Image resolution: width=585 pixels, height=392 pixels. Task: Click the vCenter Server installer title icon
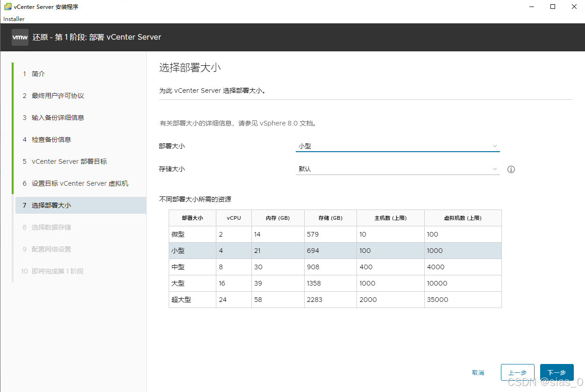tap(8, 7)
